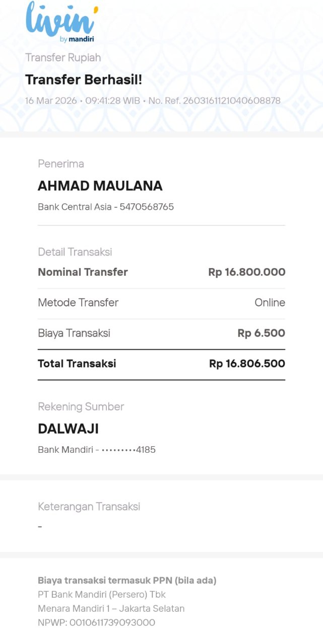
Task: Click the Biaya transaksi termasuk PPN note
Action: 127,581
